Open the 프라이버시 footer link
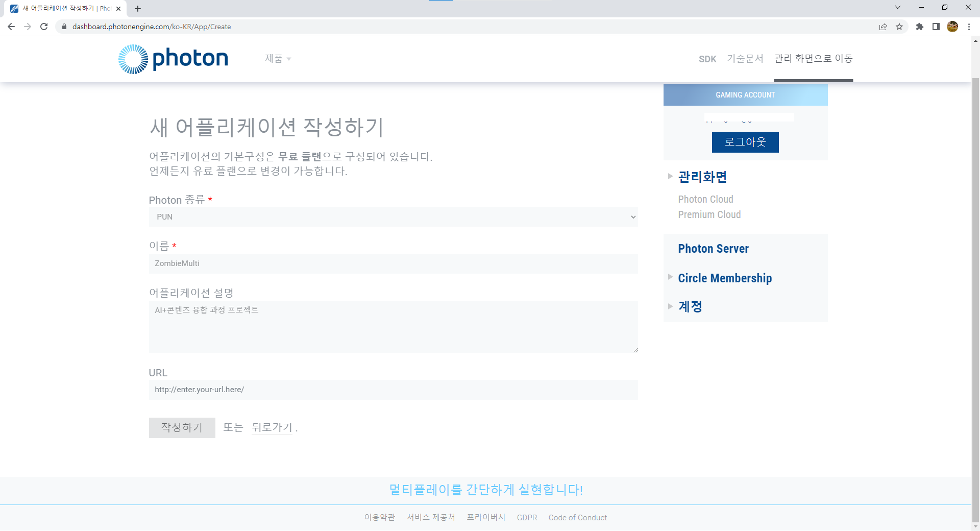The height and width of the screenshot is (531, 980). tap(486, 517)
